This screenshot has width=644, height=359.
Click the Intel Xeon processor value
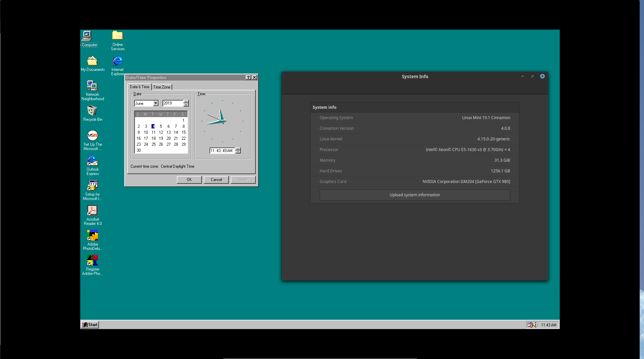[x=468, y=150]
